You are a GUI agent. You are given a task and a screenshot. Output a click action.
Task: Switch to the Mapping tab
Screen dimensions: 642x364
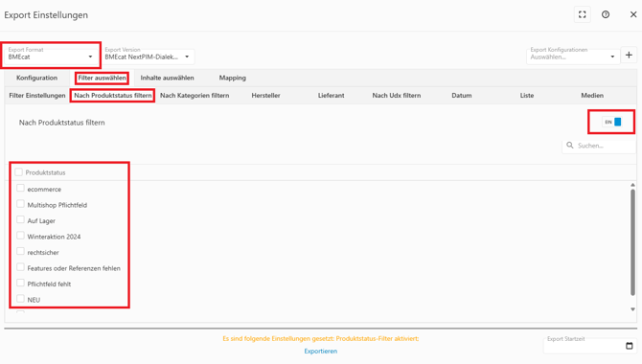pyautogui.click(x=232, y=78)
